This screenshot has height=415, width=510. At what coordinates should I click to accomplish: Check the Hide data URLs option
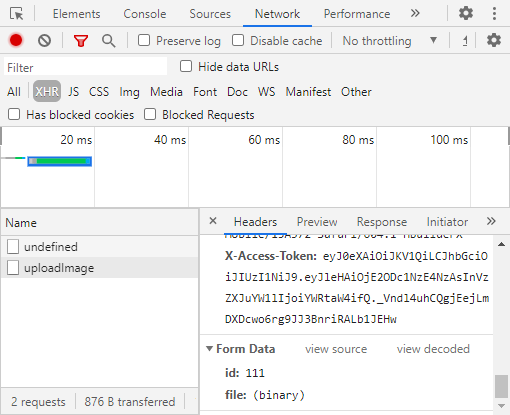point(186,66)
